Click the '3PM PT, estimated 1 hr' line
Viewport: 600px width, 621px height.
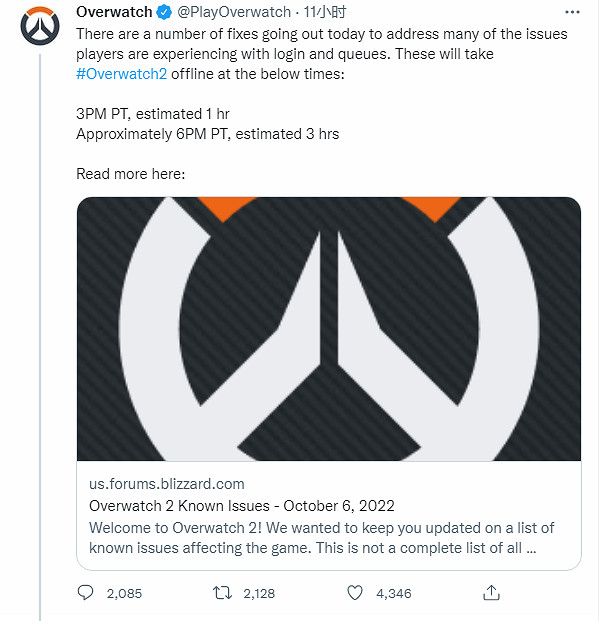tap(161, 113)
